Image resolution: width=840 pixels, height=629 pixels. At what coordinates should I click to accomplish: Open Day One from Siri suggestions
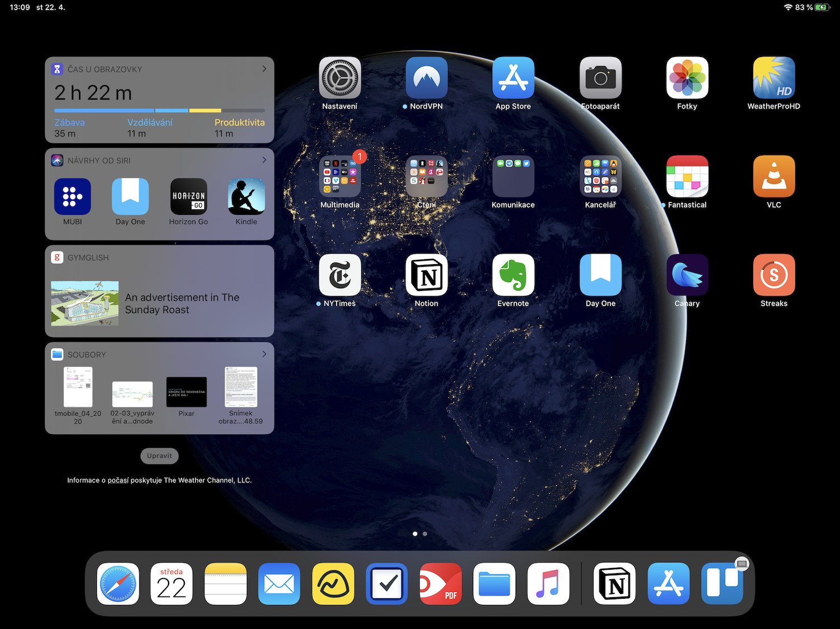click(x=130, y=196)
